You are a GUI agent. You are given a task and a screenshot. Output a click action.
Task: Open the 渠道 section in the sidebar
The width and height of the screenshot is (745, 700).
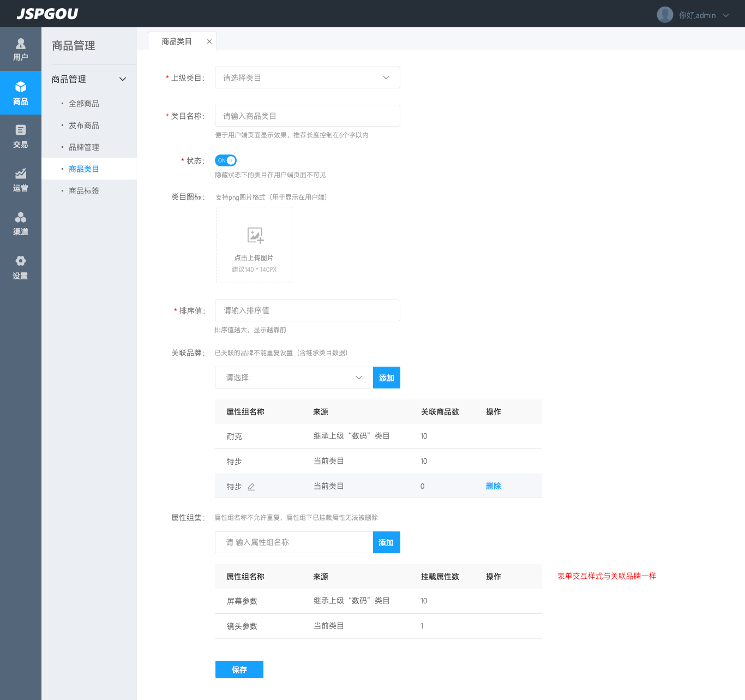click(x=21, y=224)
